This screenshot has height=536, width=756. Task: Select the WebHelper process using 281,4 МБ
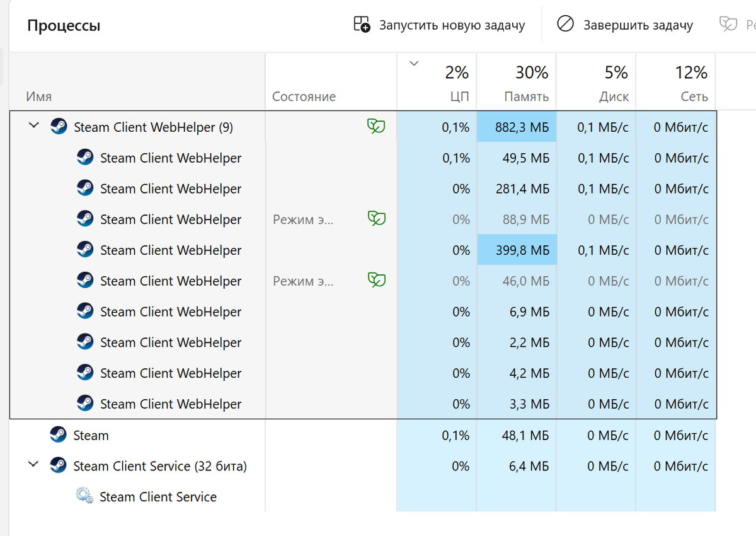click(x=170, y=189)
